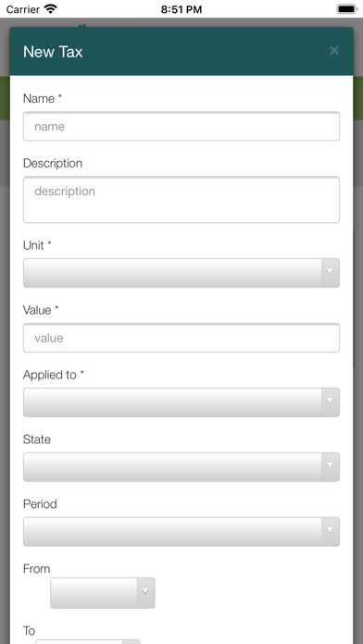
Task: Open the Unit dropdown
Action: 181,273
